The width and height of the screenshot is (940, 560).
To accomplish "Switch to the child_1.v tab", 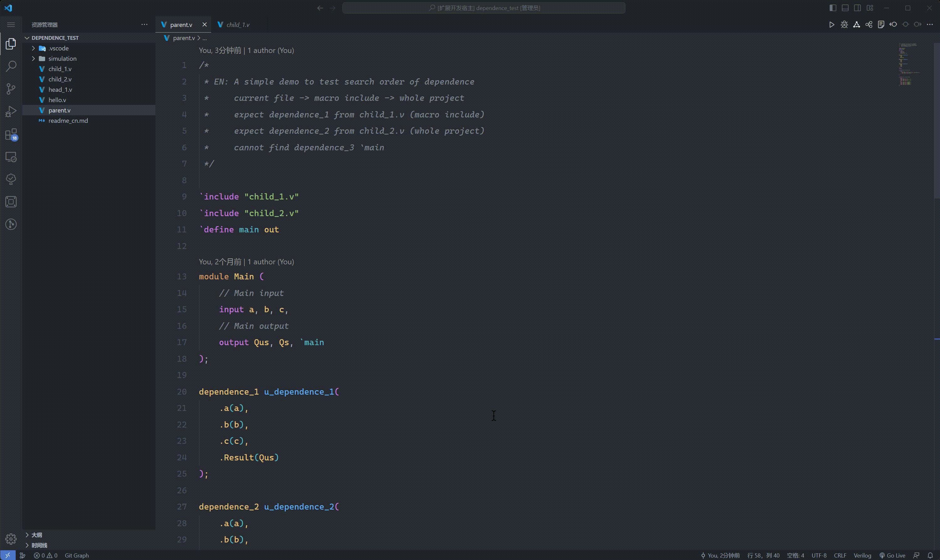I will point(238,24).
